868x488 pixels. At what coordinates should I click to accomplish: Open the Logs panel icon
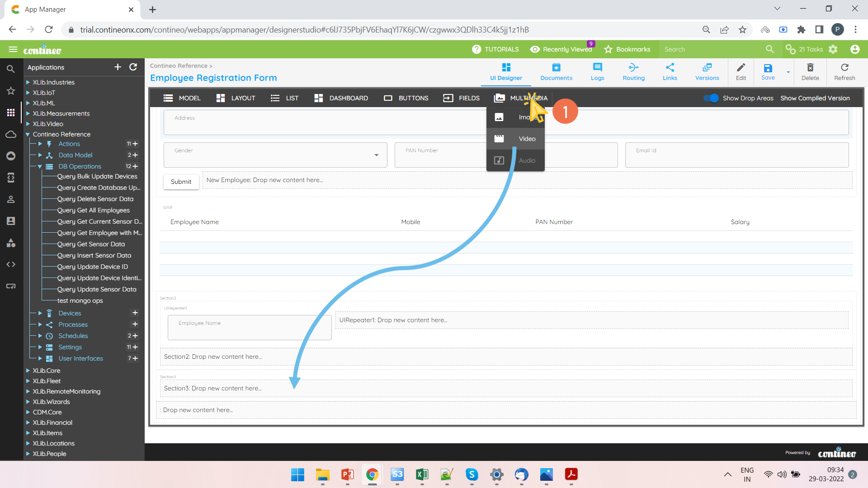click(597, 68)
